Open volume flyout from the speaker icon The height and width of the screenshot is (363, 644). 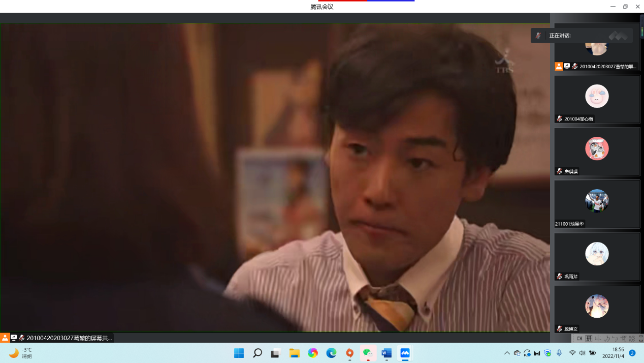coord(582,353)
